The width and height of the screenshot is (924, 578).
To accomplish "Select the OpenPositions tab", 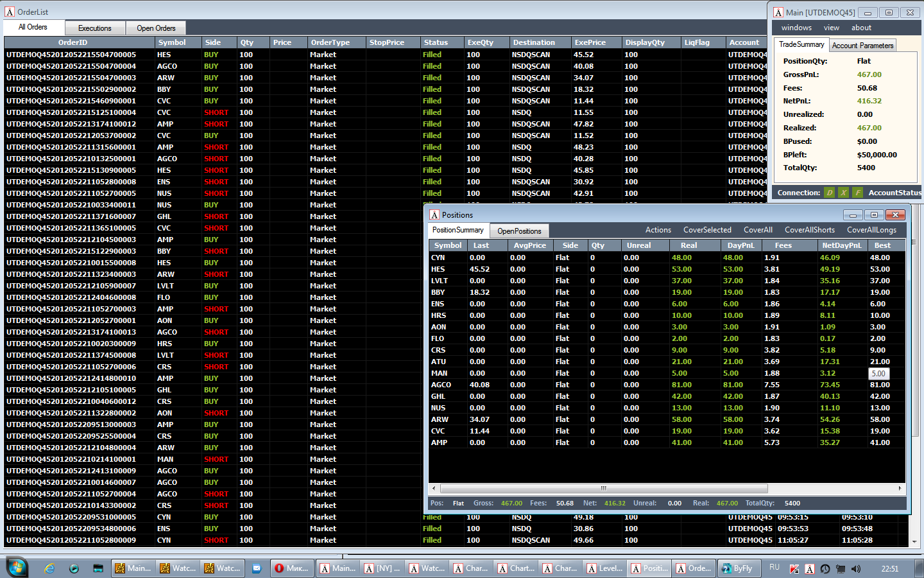I will (519, 231).
